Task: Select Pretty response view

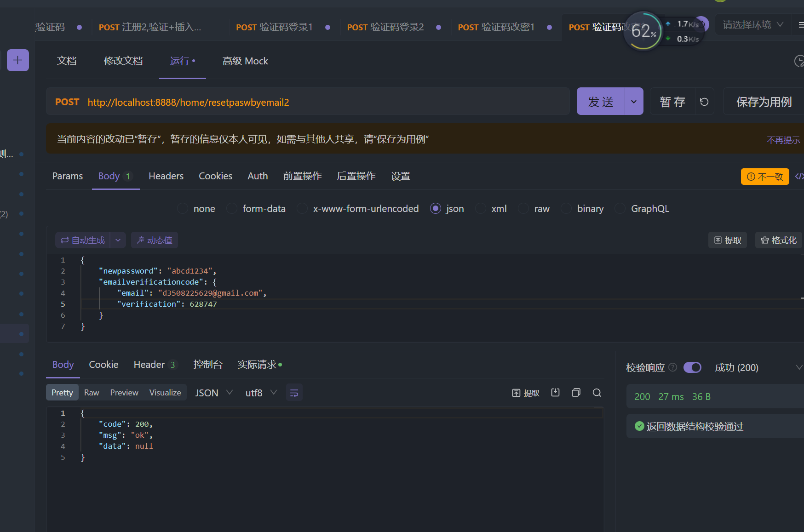Action: (x=62, y=393)
